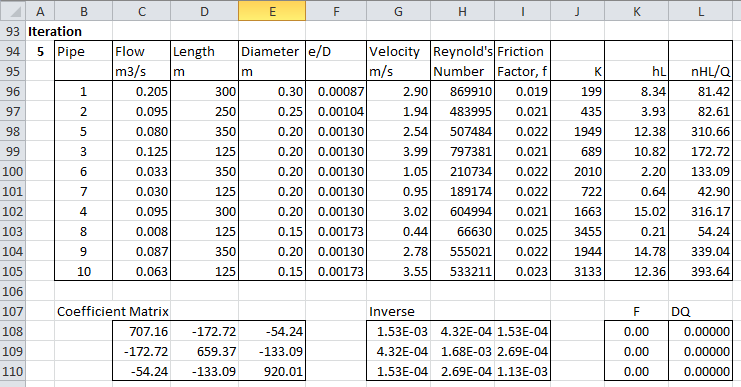
Task: Click velocity value 0.44
Action: [398, 231]
